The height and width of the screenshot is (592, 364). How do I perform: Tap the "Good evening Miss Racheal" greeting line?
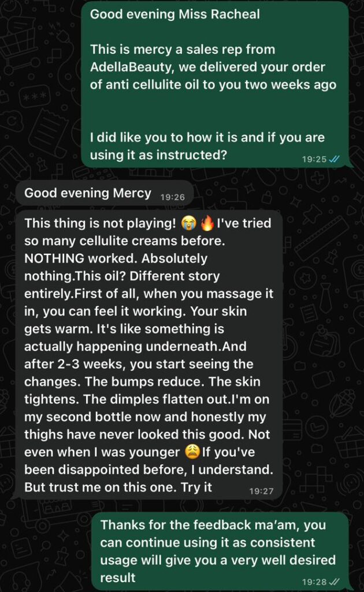point(174,14)
